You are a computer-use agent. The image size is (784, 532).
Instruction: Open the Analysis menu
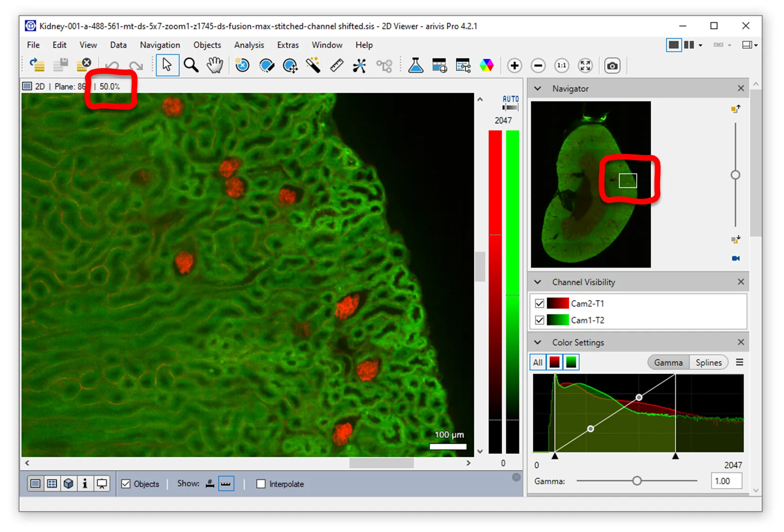click(x=249, y=45)
